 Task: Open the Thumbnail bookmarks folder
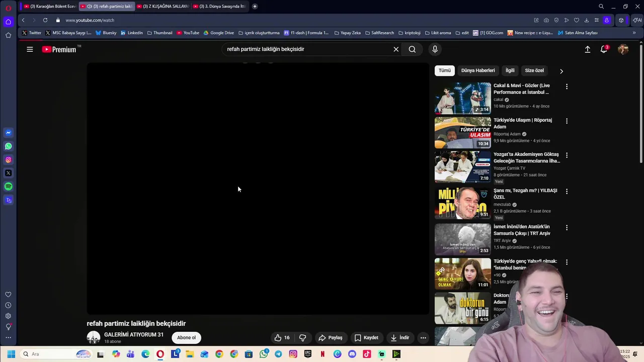(x=159, y=33)
